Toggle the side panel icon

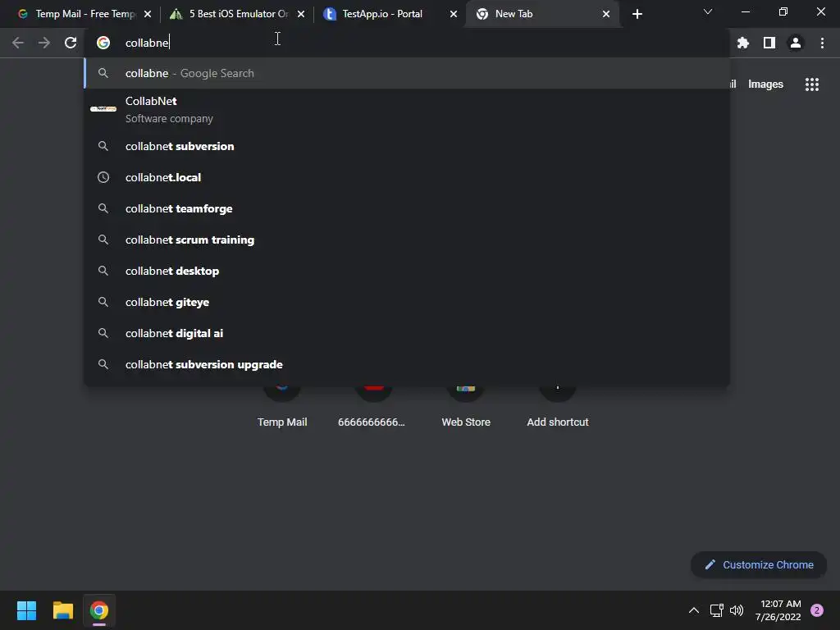[769, 43]
